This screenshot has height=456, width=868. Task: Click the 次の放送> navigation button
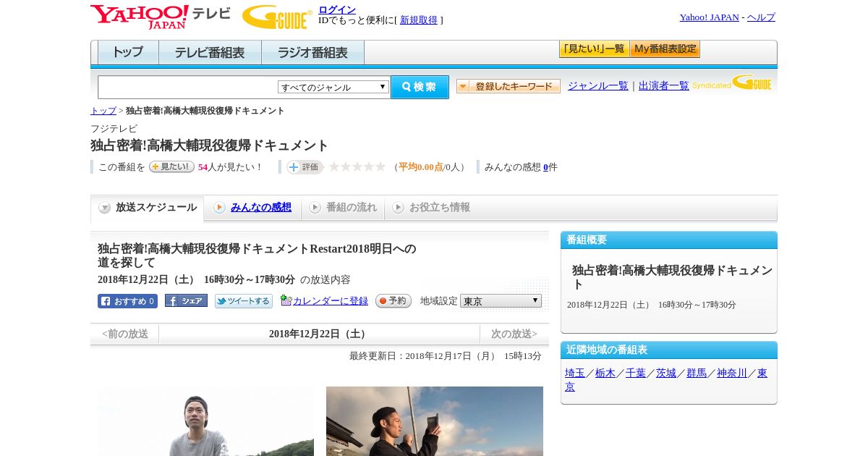point(514,334)
